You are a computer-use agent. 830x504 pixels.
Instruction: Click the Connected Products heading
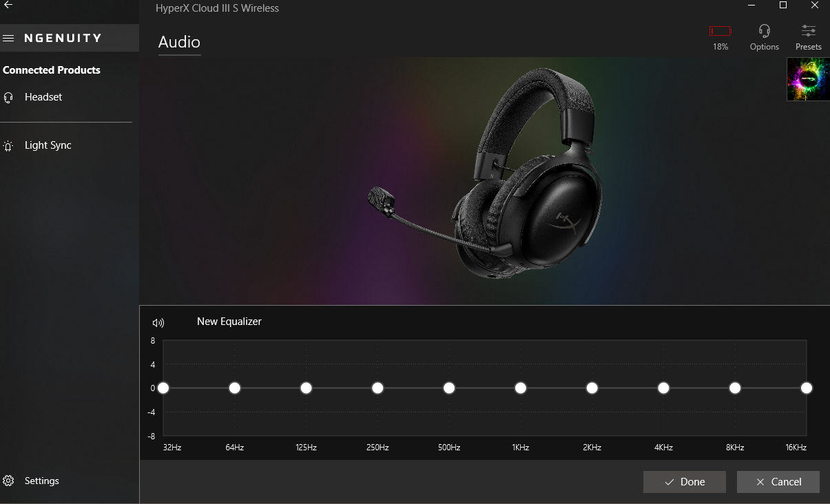click(52, 70)
